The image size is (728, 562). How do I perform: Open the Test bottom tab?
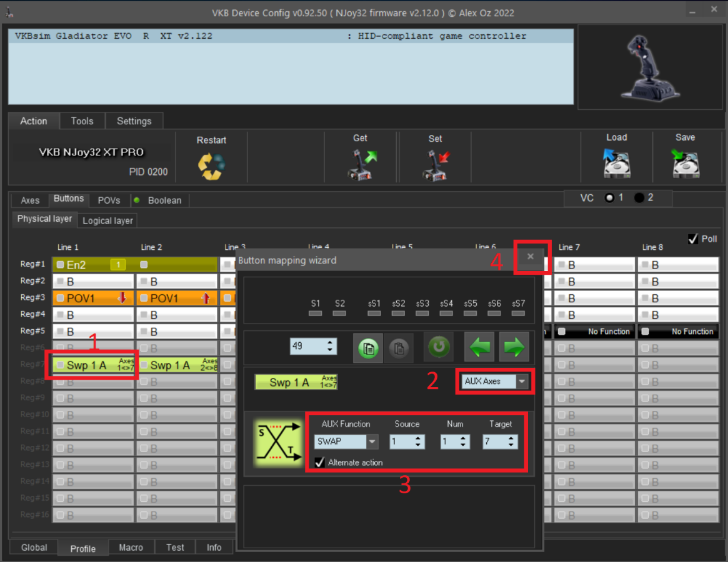(x=175, y=547)
